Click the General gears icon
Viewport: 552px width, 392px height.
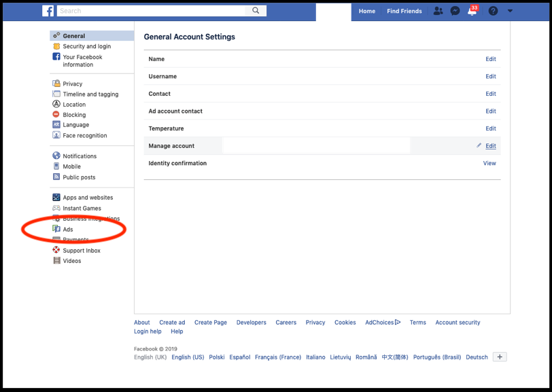(56, 35)
